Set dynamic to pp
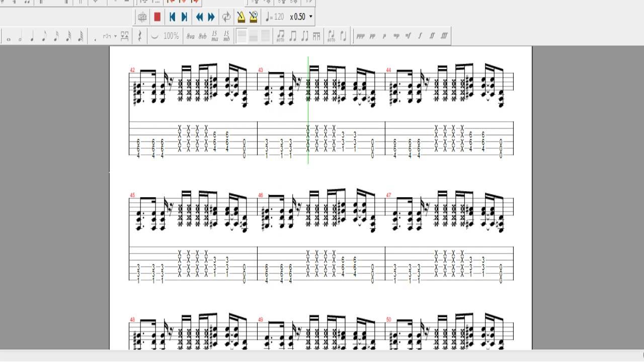Image resolution: width=644 pixels, height=362 pixels. tap(372, 36)
